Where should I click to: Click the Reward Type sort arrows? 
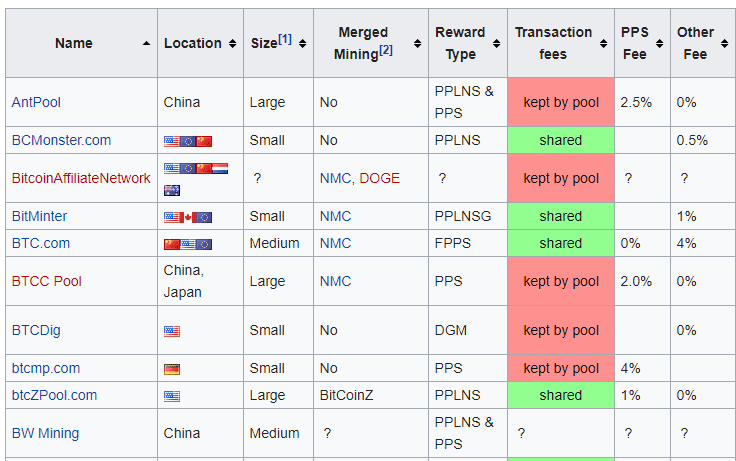pyautogui.click(x=497, y=44)
